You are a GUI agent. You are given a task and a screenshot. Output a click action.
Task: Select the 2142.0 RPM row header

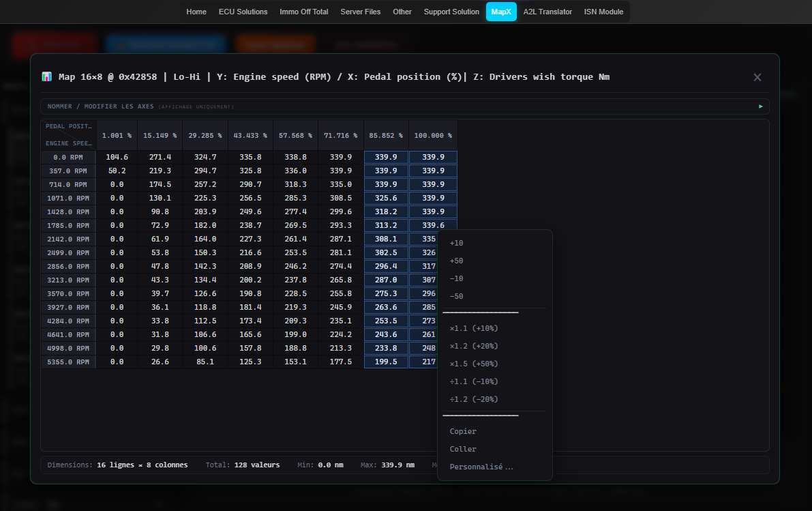[x=68, y=239]
